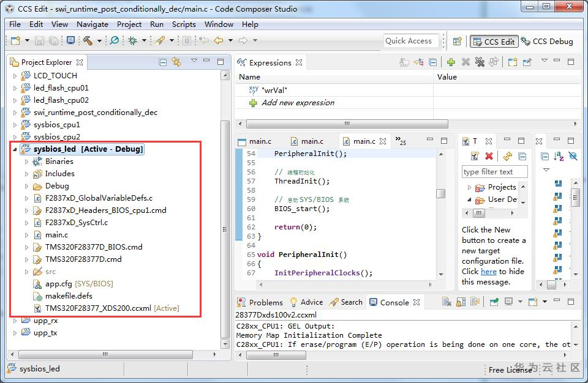Remove selected expression X icon

click(466, 62)
